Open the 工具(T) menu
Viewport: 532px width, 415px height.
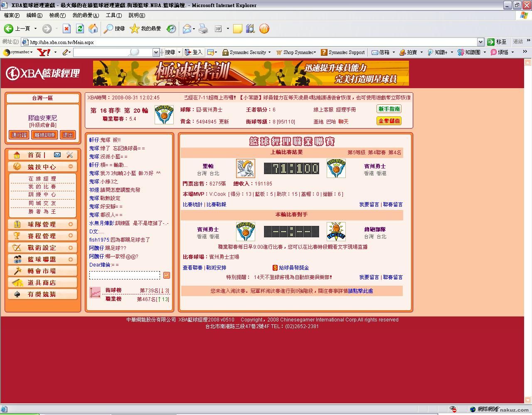113,15
